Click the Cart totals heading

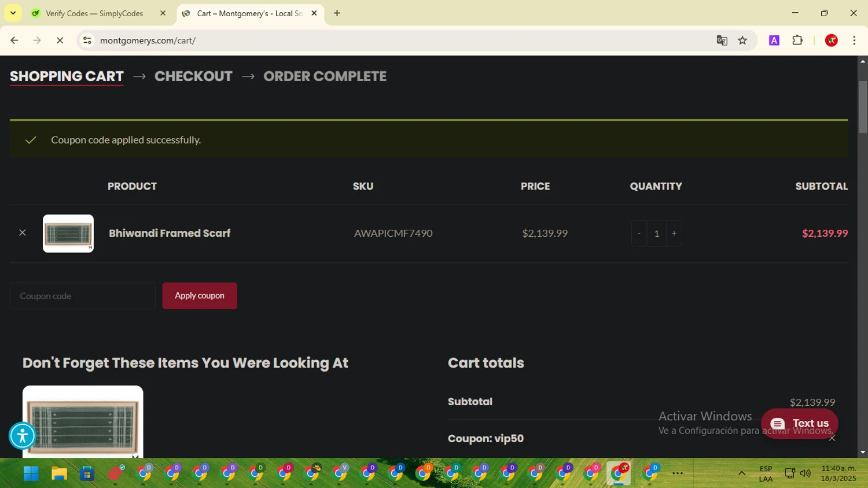point(486,363)
